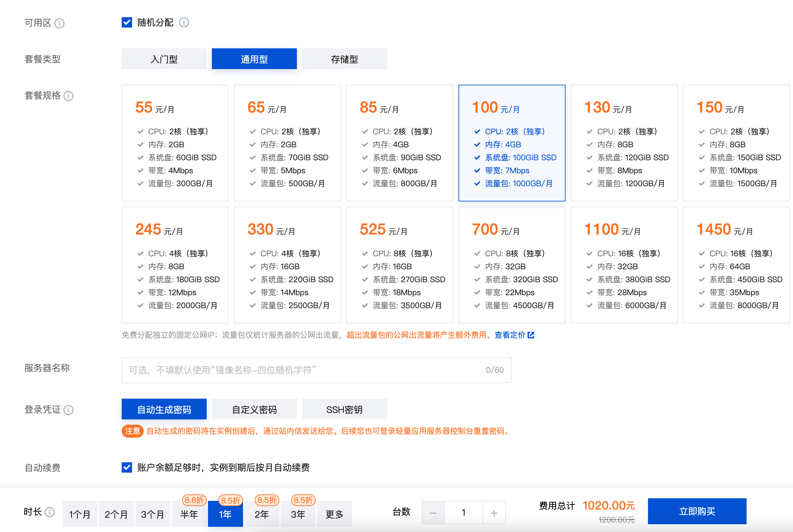Image resolution: width=793 pixels, height=532 pixels.
Task: Click the info icon beside 登录凭证
Action: [68, 410]
